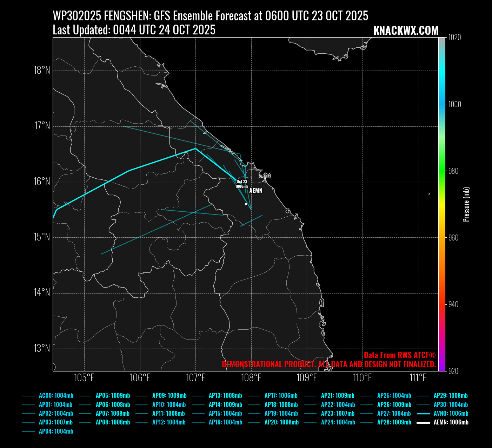The image size is (492, 448).
Task: Click the Data From RWS ATCF text
Action: click(400, 355)
